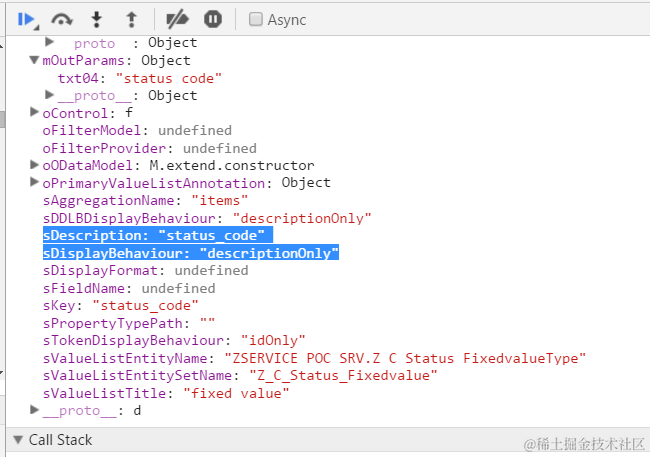Toggle pause on exceptions
The width and height of the screenshot is (650, 457).
click(213, 19)
